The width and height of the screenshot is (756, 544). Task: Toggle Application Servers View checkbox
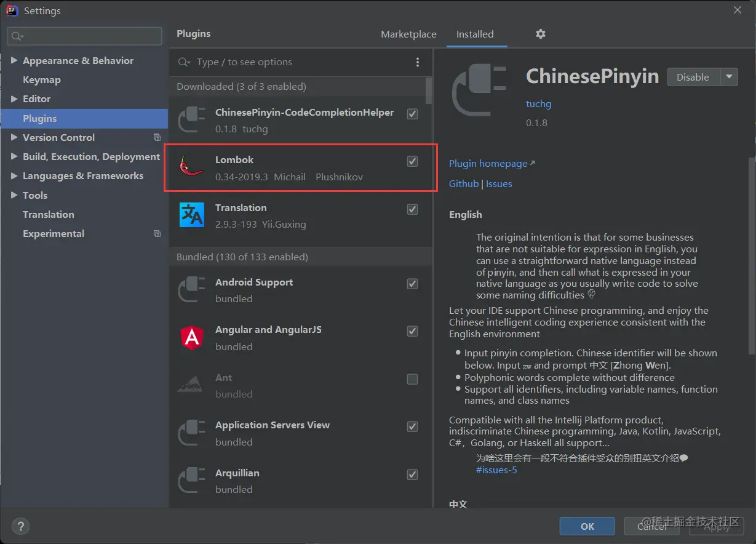413,426
